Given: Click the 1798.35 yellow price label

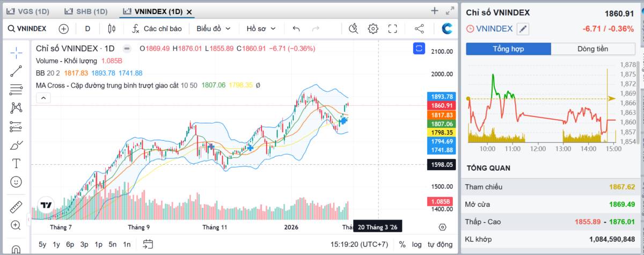Looking at the screenshot, I should click(x=441, y=132).
